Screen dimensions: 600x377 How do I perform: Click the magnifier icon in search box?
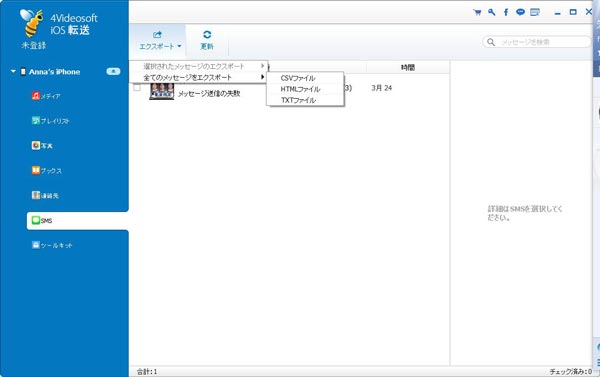pos(491,42)
